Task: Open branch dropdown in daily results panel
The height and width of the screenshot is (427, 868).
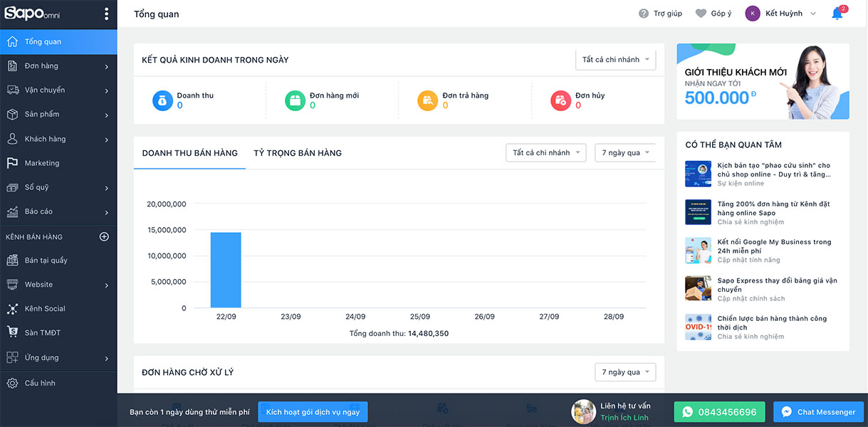Action: [615, 60]
